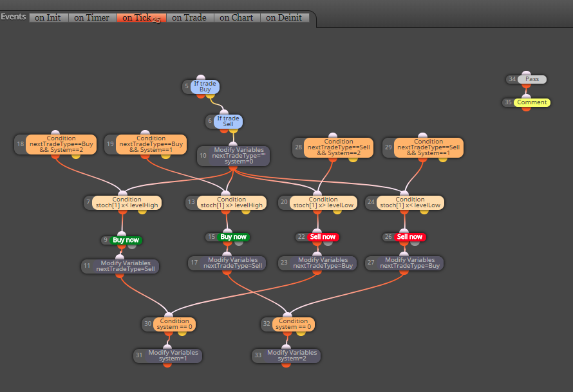Switch to the on Init tab
This screenshot has width=573, height=392.
[48, 17]
